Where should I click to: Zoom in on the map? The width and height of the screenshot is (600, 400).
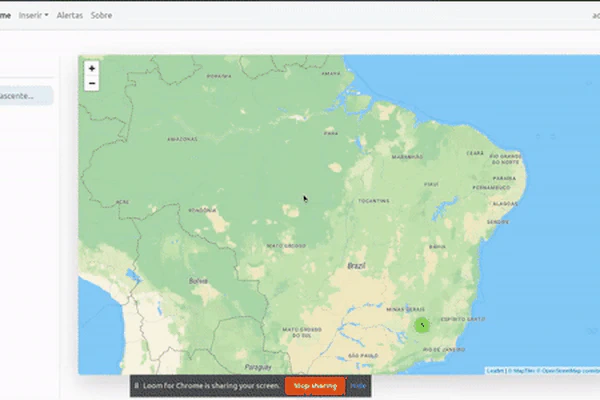[x=92, y=69]
